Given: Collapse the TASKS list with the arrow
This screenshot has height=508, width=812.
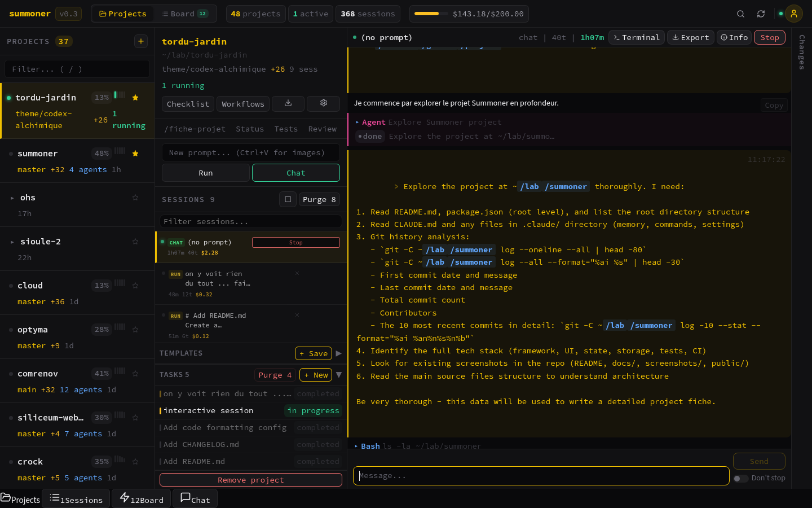Looking at the screenshot, I should click(x=339, y=374).
